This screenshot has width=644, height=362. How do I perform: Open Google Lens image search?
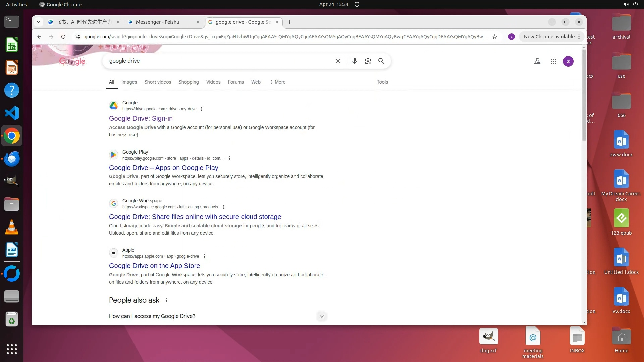(368, 61)
